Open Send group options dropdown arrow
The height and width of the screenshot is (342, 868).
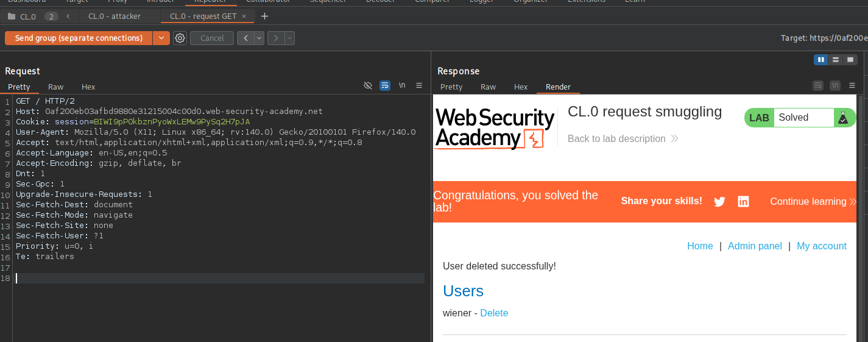tap(161, 38)
